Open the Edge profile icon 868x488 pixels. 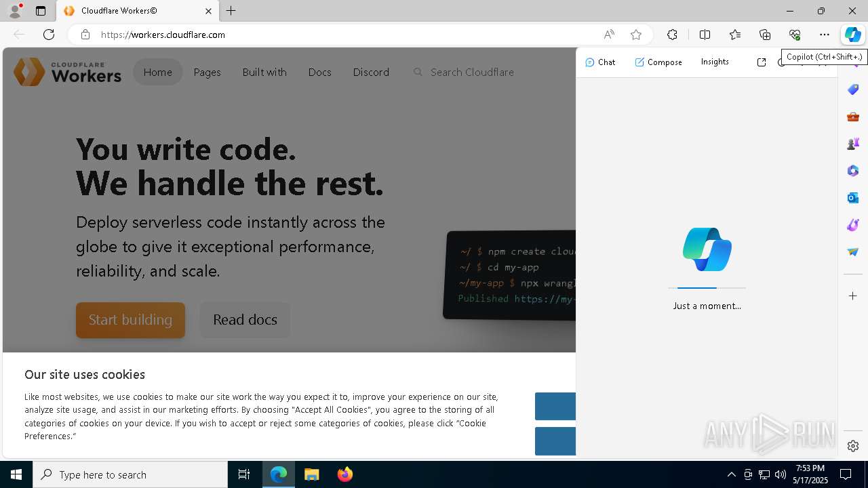click(x=15, y=11)
